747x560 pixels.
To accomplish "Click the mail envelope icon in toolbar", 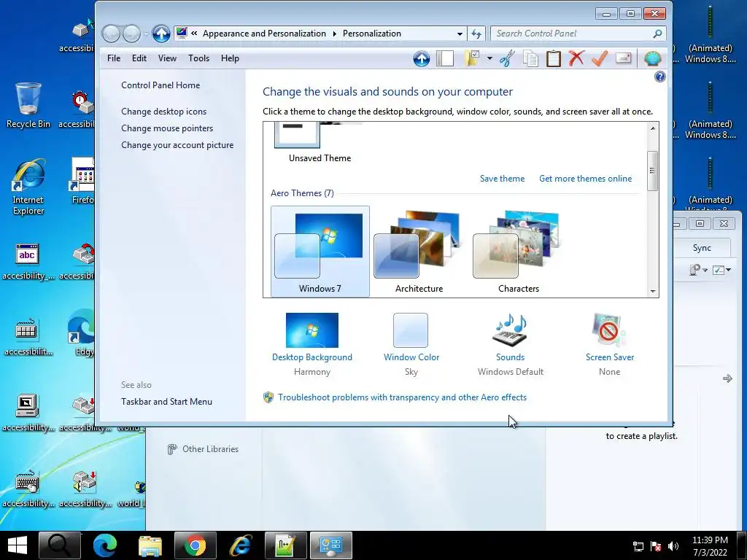I will [x=623, y=58].
